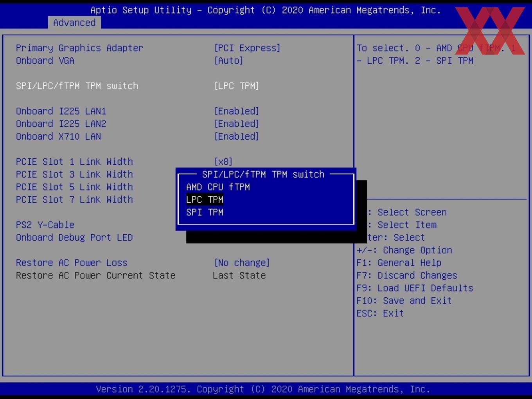532x399 pixels.
Task: Click F9: Load UEFI Defaults hint
Action: point(415,288)
